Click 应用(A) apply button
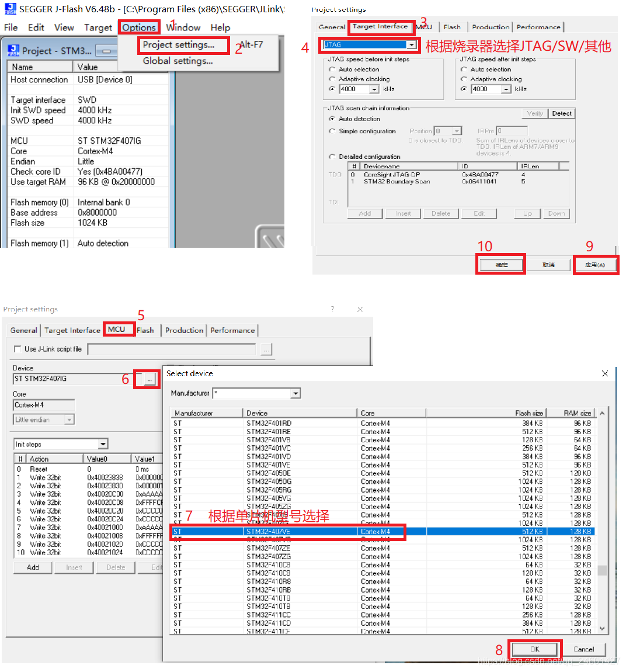 (x=595, y=265)
